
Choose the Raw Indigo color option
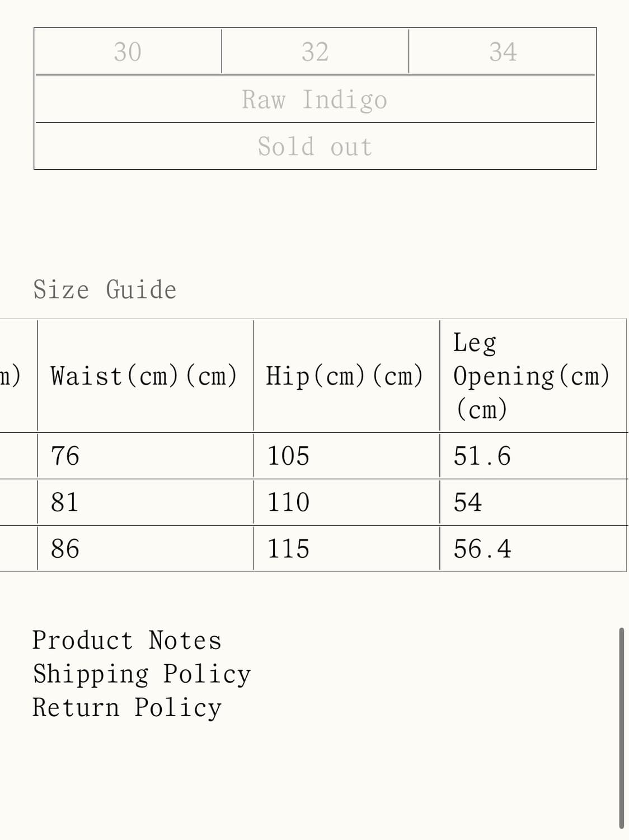pyautogui.click(x=315, y=99)
